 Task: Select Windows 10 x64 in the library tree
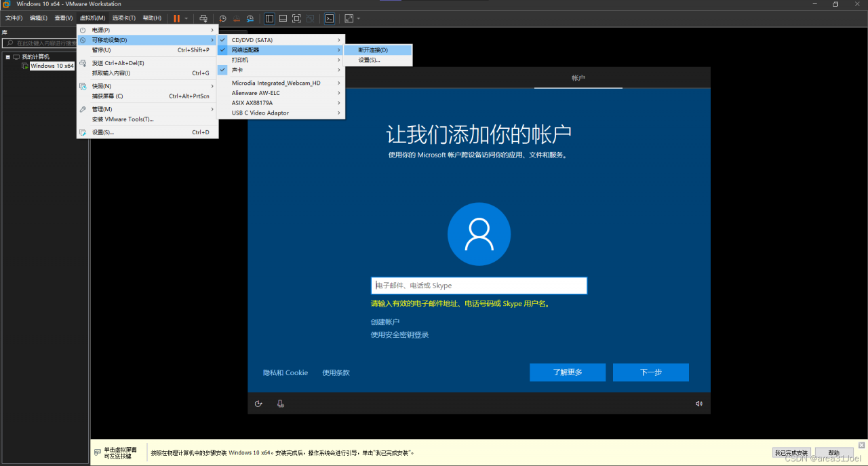[52, 66]
